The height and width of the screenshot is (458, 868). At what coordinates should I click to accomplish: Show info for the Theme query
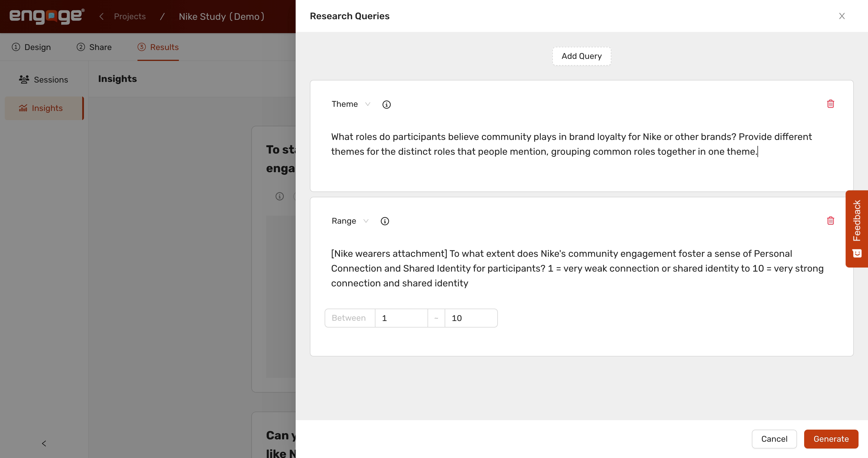386,104
